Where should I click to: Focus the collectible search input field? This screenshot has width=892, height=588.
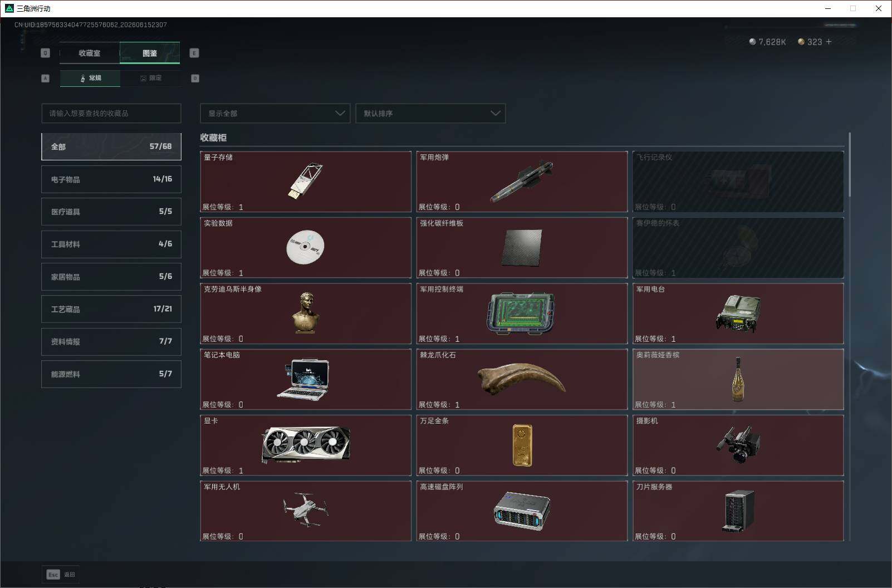pyautogui.click(x=111, y=113)
